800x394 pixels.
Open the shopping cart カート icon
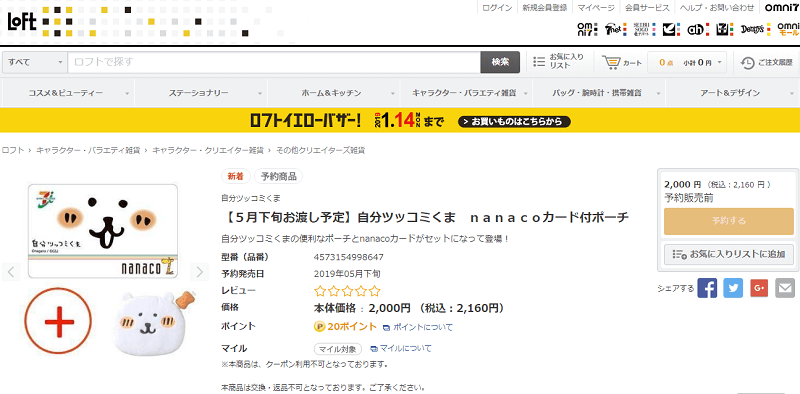click(622, 62)
